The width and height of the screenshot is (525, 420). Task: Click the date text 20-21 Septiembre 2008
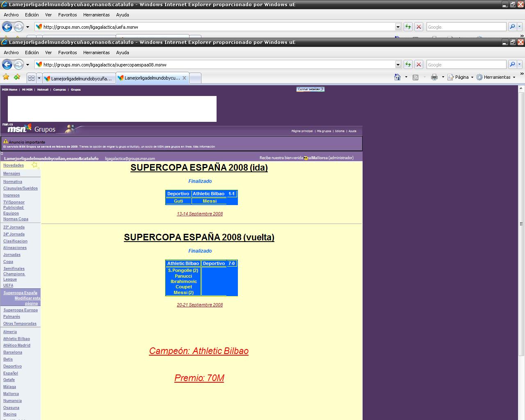tap(200, 305)
